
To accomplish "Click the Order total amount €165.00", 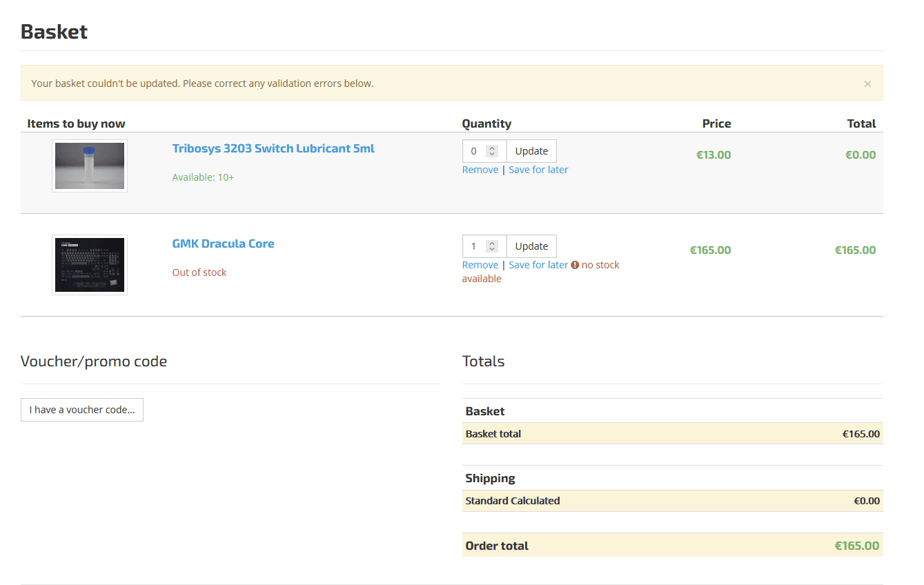I will (x=856, y=546).
